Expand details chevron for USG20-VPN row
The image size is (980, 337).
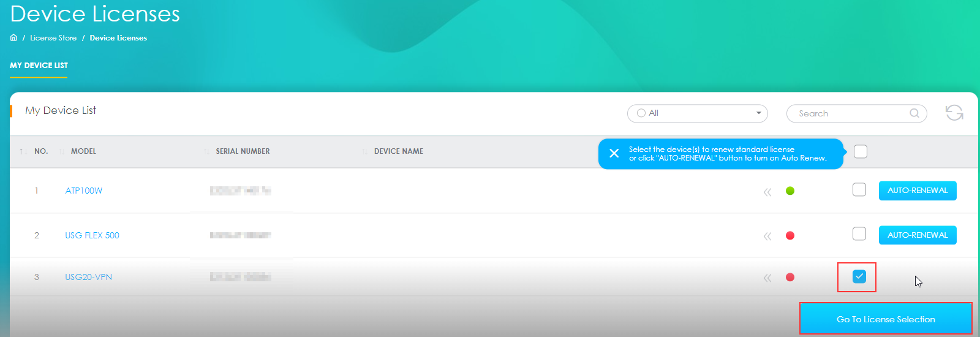click(x=767, y=278)
